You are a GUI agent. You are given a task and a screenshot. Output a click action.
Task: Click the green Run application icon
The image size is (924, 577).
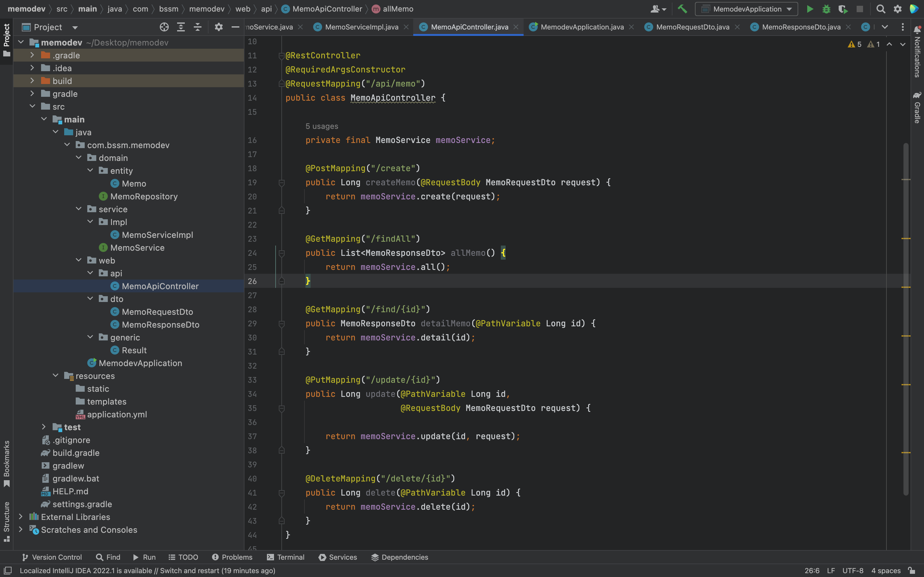click(x=809, y=9)
